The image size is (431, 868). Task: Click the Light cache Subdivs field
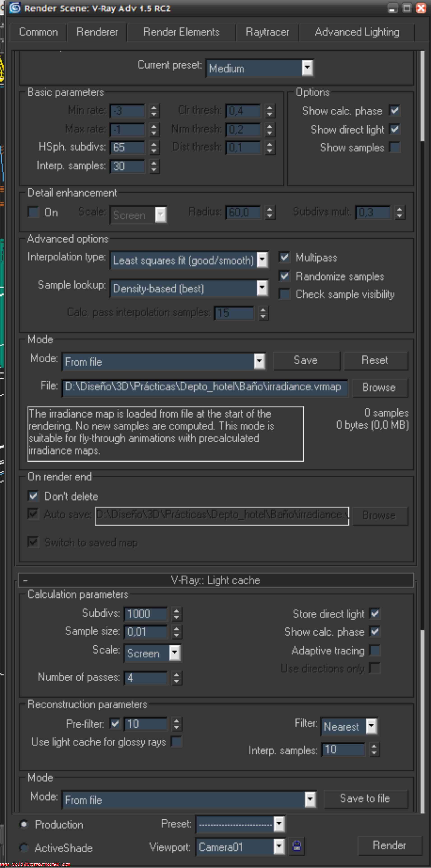click(x=146, y=614)
